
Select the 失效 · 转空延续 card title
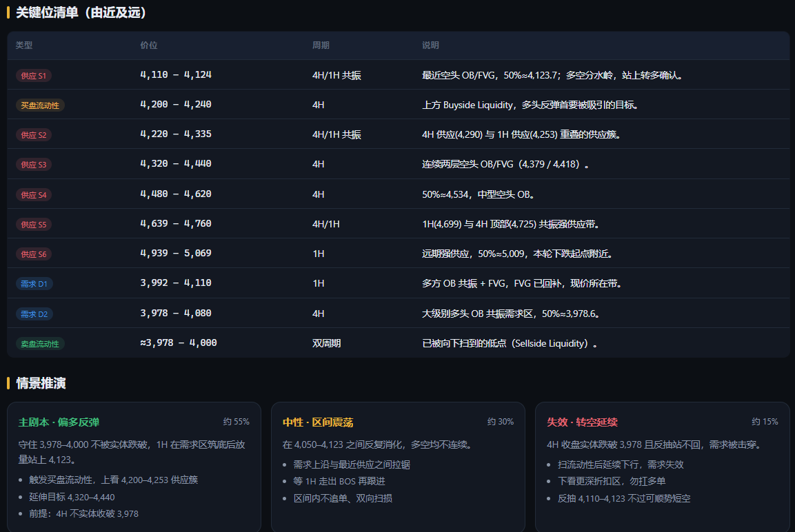[582, 422]
